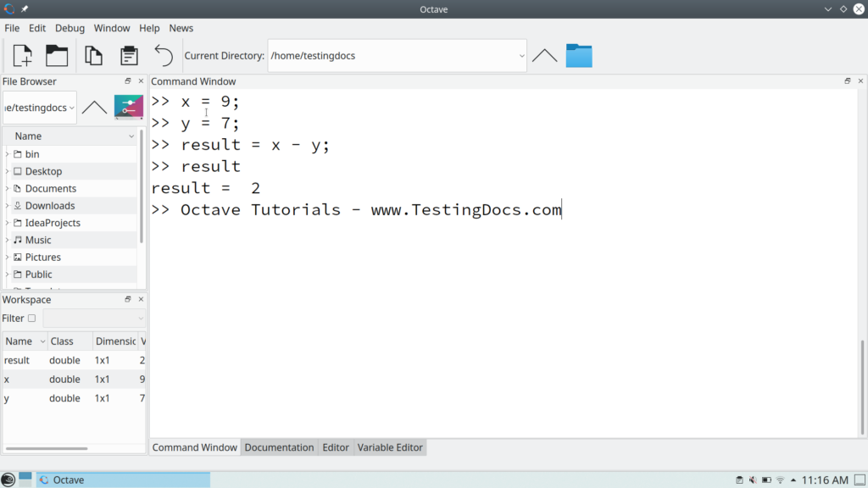868x488 pixels.
Task: Go up one directory using the caret icon
Action: click(x=543, y=55)
